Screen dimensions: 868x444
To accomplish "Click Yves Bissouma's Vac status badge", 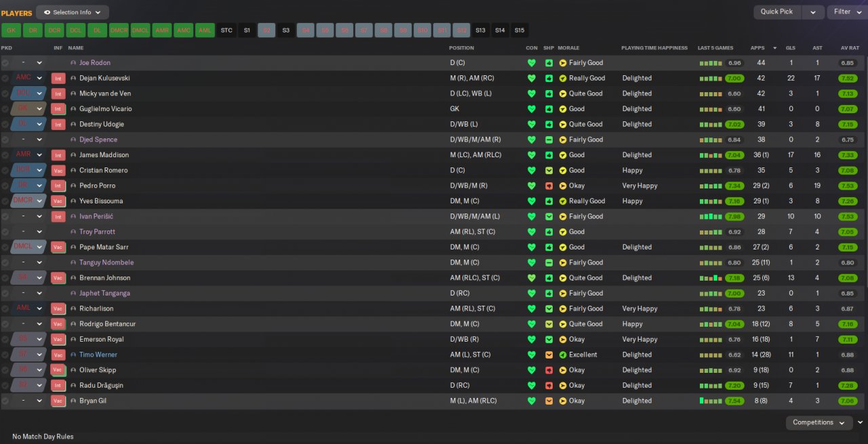I will pos(58,201).
